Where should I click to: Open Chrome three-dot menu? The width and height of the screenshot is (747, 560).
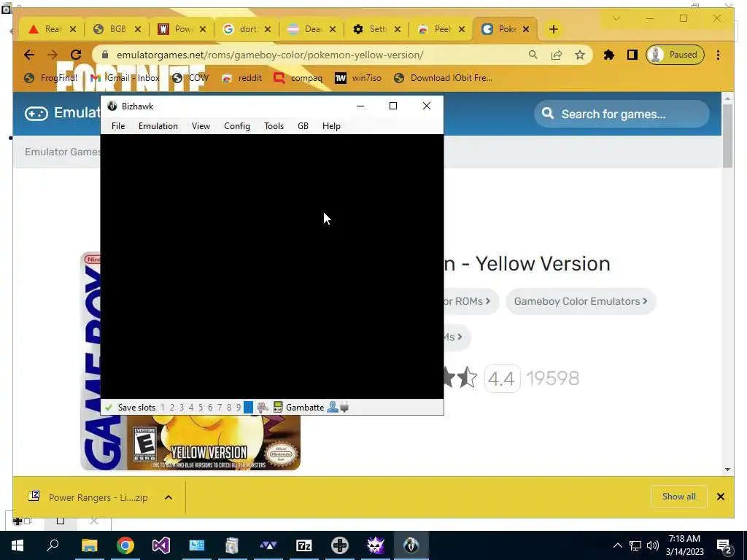[x=718, y=55]
